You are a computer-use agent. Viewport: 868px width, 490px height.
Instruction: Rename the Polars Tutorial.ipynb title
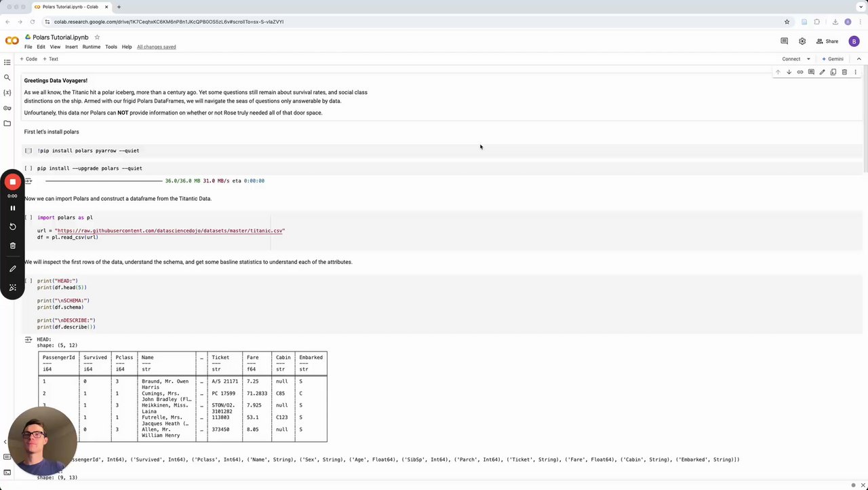coord(60,37)
